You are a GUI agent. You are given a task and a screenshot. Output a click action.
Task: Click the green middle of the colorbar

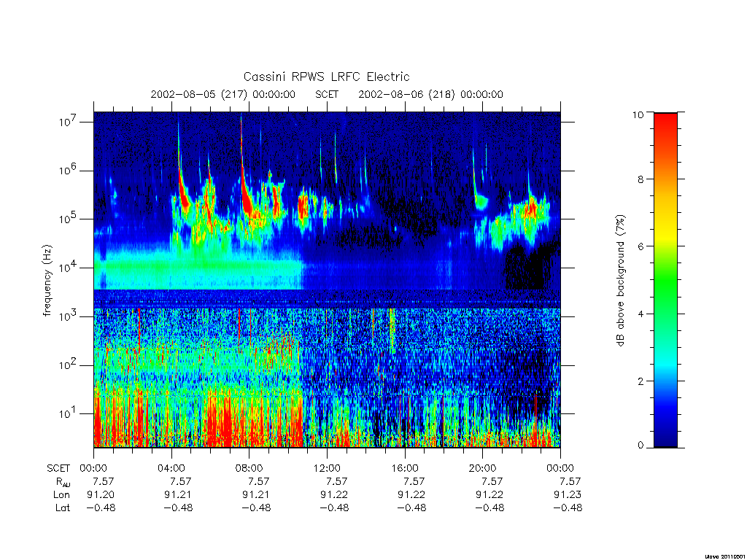click(x=665, y=281)
